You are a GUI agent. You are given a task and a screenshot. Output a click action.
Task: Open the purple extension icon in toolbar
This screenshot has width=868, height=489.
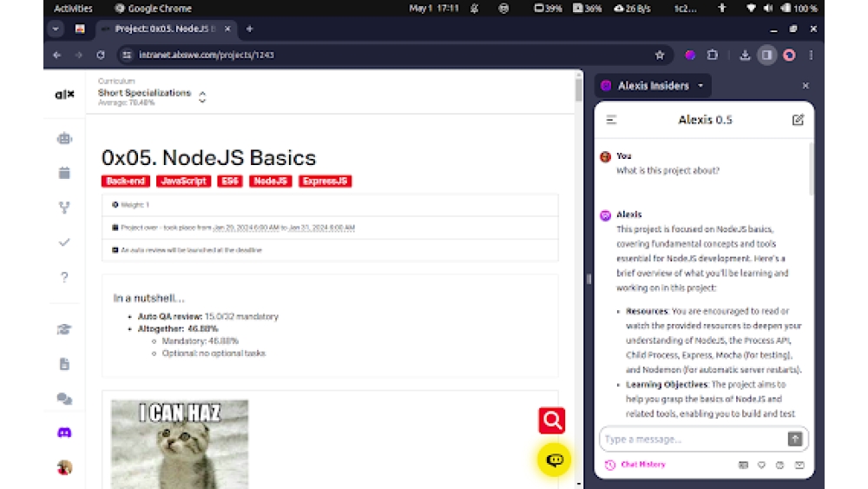690,55
